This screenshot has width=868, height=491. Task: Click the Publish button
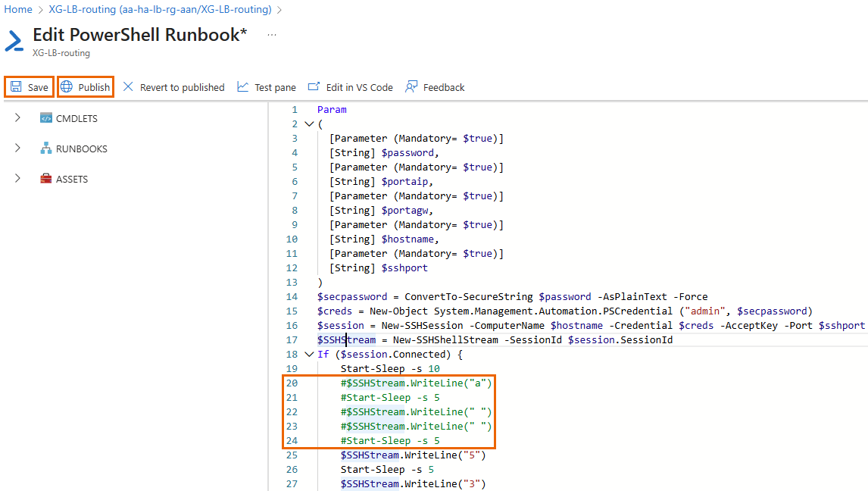click(85, 86)
